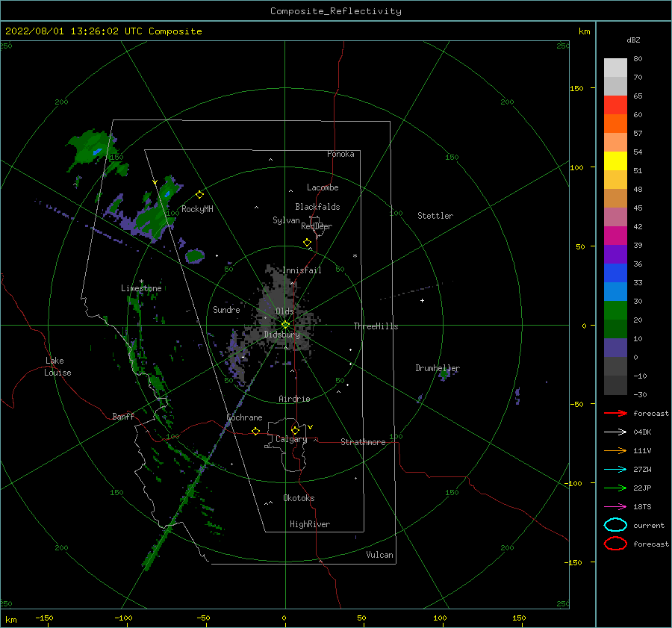This screenshot has width=672, height=628.
Task: Click the RedDeer city label
Action: pyautogui.click(x=317, y=226)
